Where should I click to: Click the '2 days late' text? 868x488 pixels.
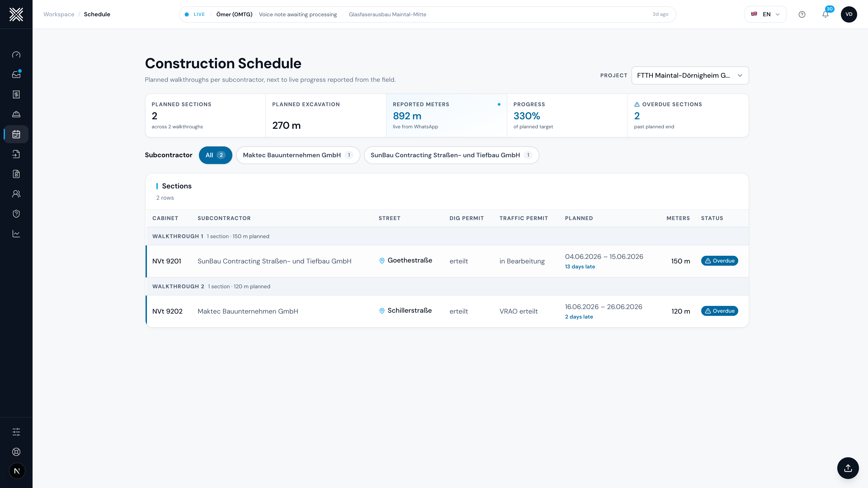tap(579, 317)
